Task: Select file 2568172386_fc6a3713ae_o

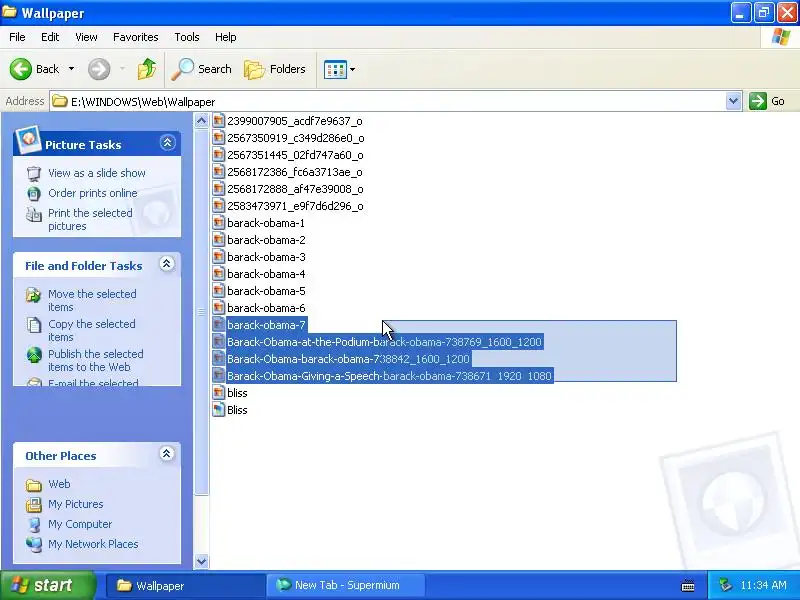Action: pyautogui.click(x=295, y=172)
